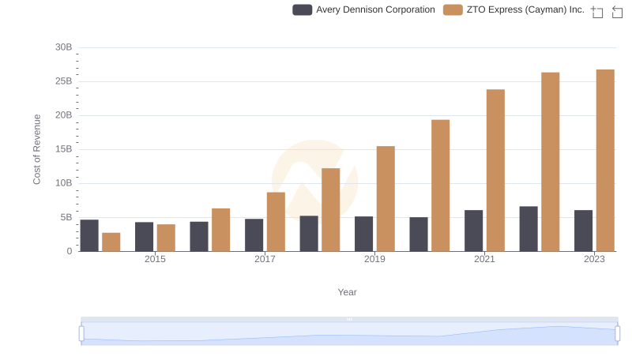
Task: Click the 2019 x-axis label
Action: click(374, 259)
